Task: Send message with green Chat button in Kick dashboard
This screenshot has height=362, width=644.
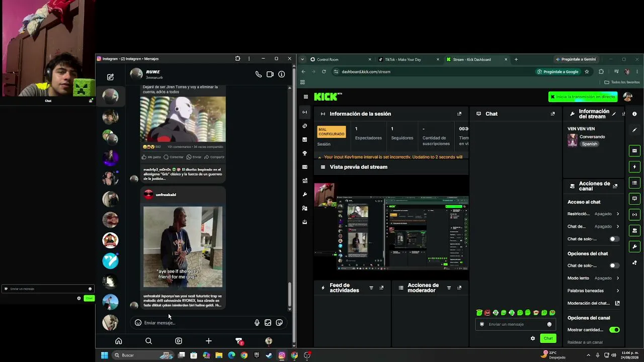Action: 548,338
